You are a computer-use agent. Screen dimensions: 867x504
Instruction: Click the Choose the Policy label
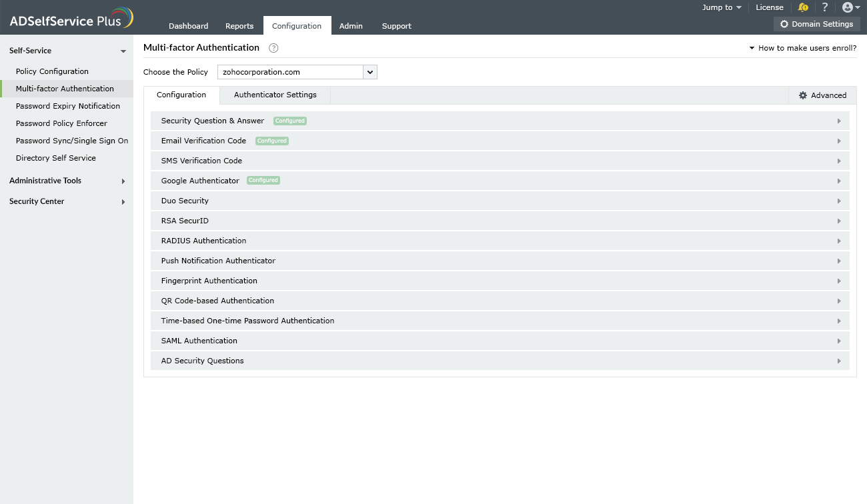tap(175, 72)
